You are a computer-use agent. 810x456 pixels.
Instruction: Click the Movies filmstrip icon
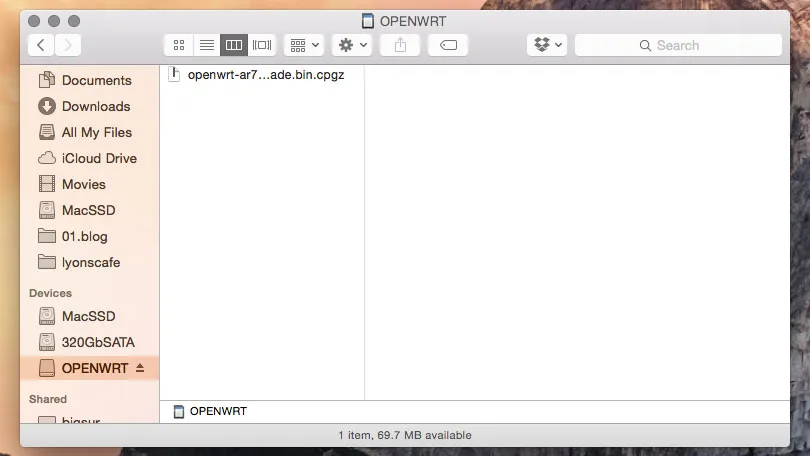pyautogui.click(x=46, y=184)
